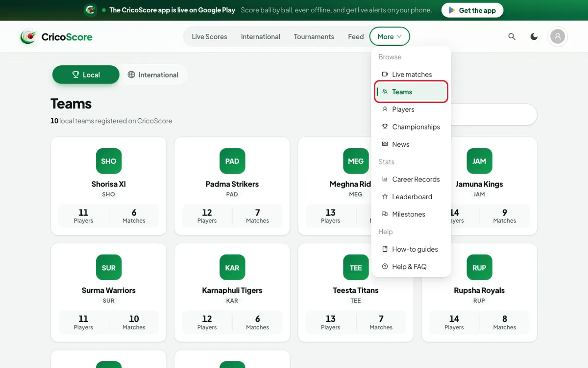Click Karnaphuli Tigers 6 Matches stat
The width and height of the screenshot is (588, 368).
[x=257, y=322]
